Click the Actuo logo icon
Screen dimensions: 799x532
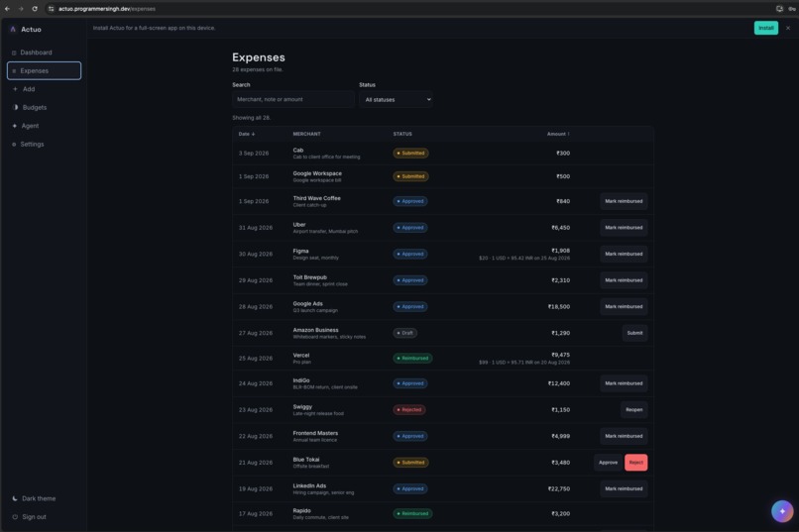click(x=13, y=30)
